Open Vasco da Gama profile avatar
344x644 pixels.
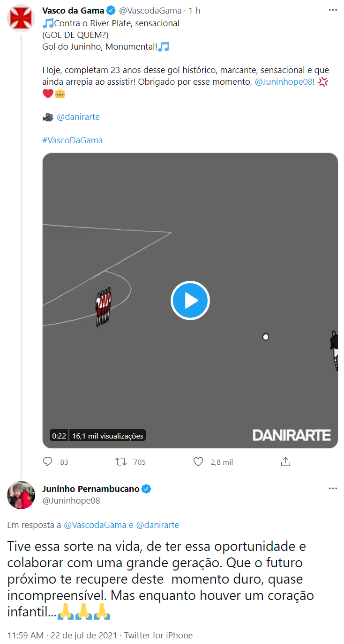tap(21, 19)
